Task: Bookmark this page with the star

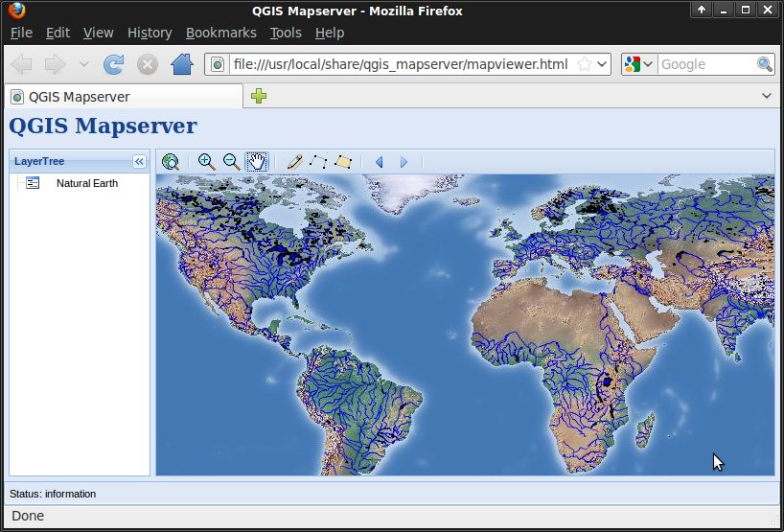Action: pyautogui.click(x=584, y=64)
